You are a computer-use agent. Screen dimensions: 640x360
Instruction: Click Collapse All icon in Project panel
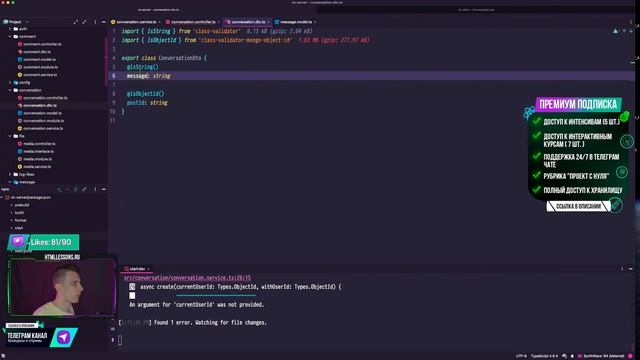[84, 22]
